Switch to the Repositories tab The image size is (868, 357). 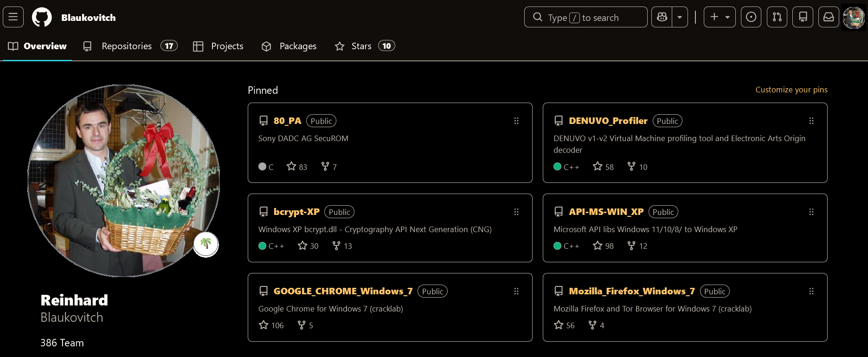coord(130,46)
